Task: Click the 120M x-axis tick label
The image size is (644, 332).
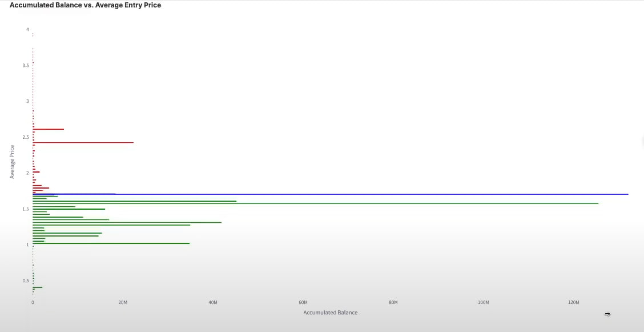Action: click(573, 302)
